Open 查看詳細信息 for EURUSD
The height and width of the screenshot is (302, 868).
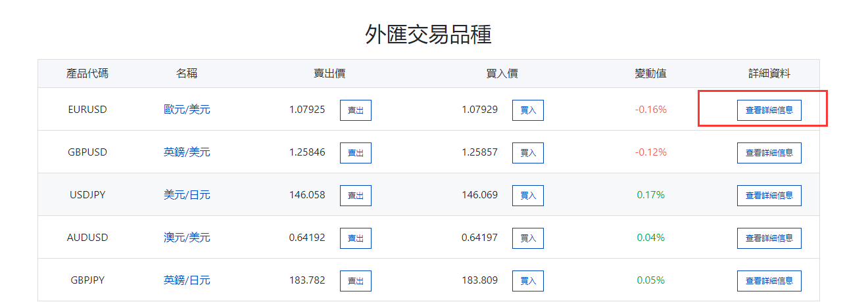(x=769, y=110)
